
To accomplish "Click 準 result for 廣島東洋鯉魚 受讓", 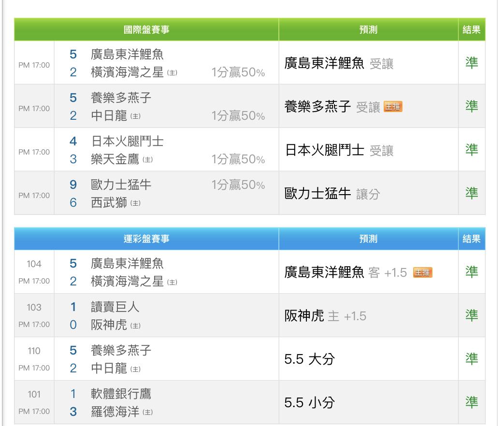I will tap(472, 63).
